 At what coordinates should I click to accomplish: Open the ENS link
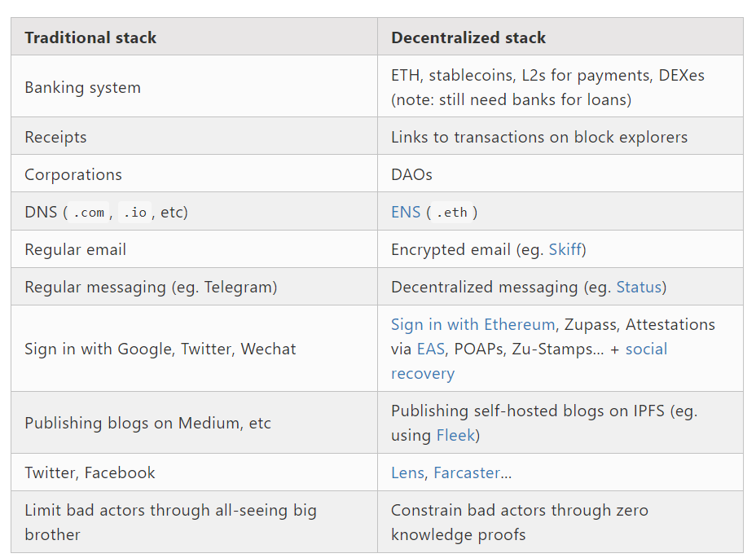point(405,212)
